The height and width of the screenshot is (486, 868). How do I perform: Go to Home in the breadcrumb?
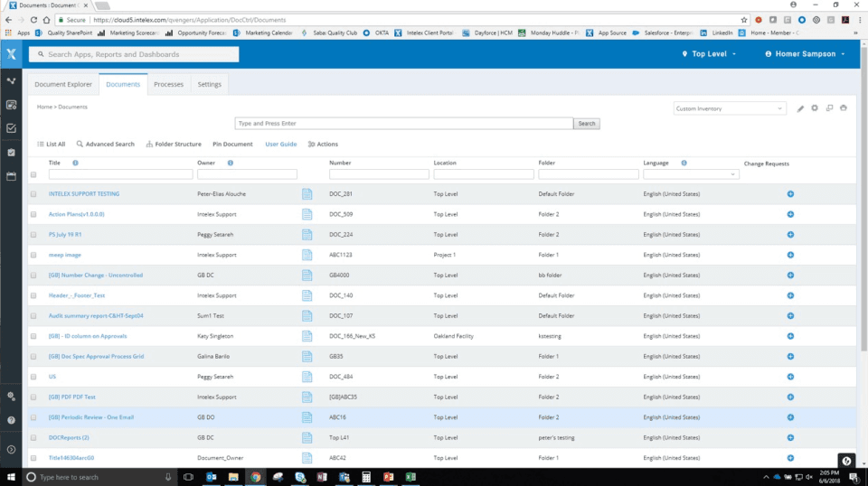click(x=44, y=107)
